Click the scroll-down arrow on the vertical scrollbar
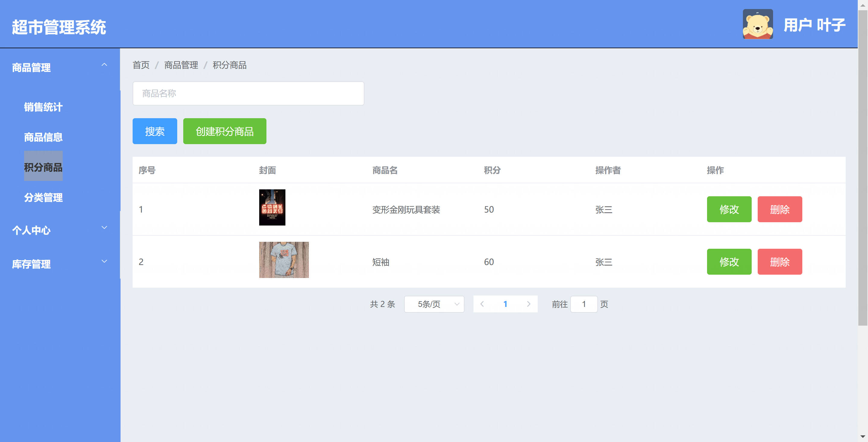The height and width of the screenshot is (442, 868). (862, 437)
